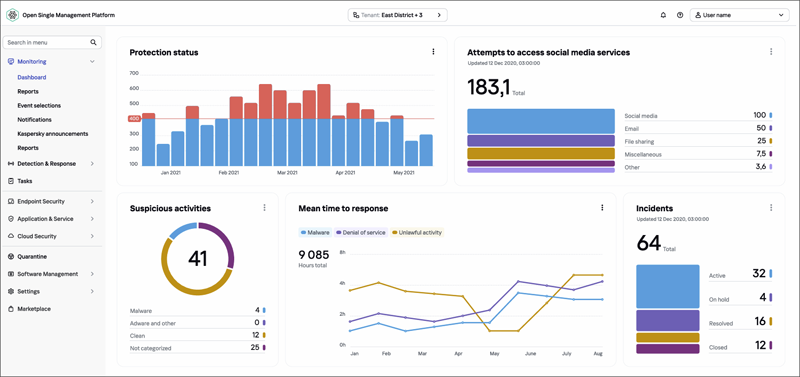Click the Marketplace bag icon
The image size is (800, 377).
pos(11,309)
